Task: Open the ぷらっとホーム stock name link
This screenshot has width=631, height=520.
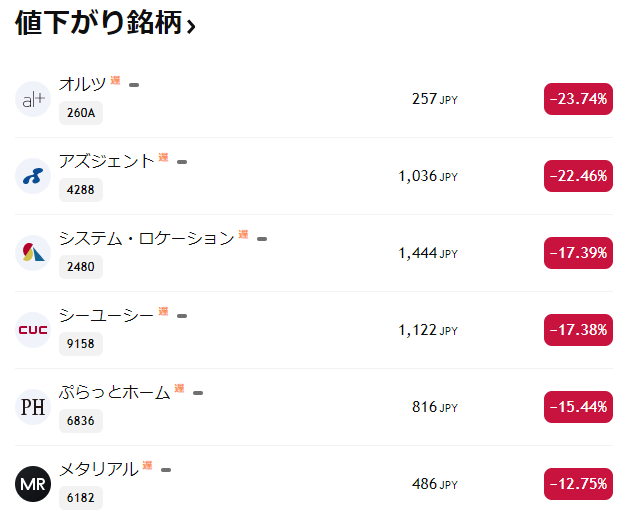Action: (x=114, y=392)
